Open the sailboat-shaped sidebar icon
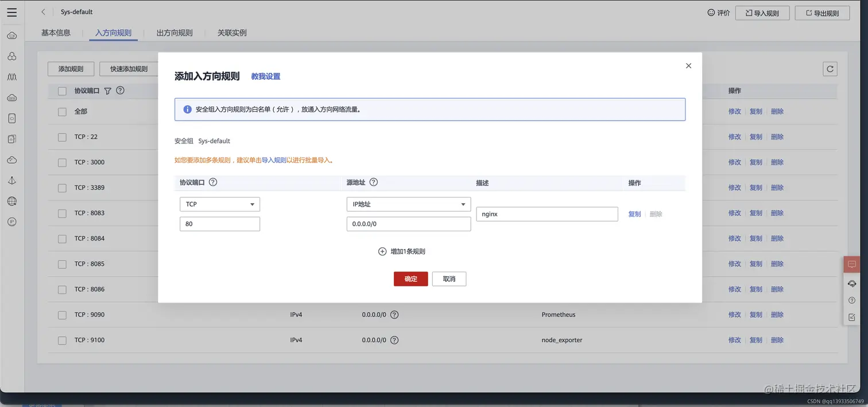The height and width of the screenshot is (407, 868). click(12, 180)
